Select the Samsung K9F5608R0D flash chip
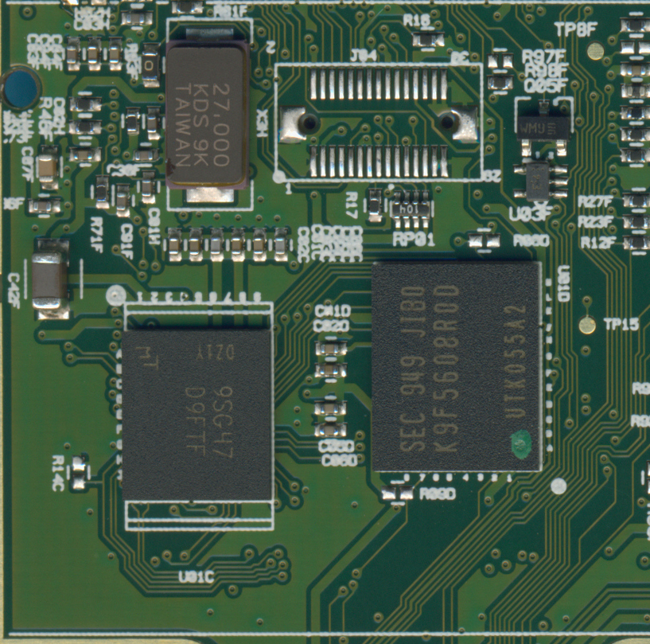Image resolution: width=650 pixels, height=644 pixels. [x=457, y=366]
